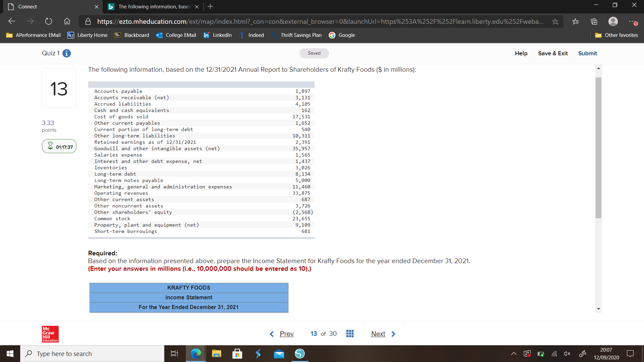
Task: Click the Quiz 1 info icon
Action: click(x=67, y=53)
